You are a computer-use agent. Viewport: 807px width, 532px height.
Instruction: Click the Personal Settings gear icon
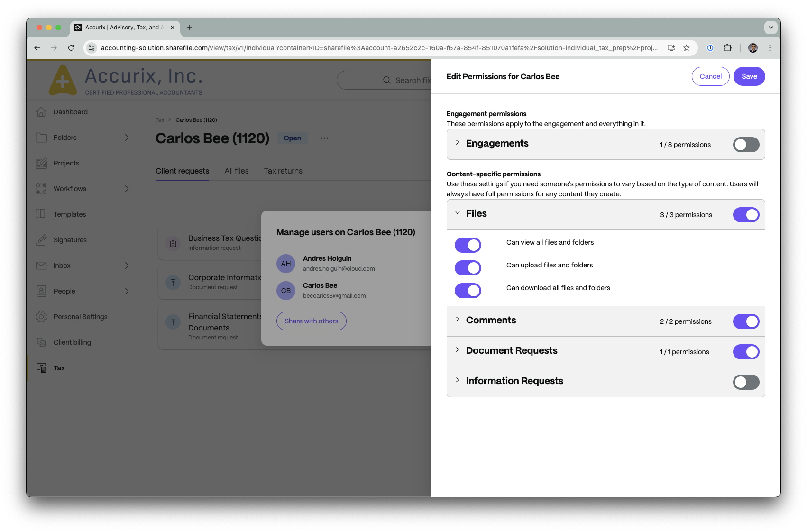pyautogui.click(x=41, y=317)
